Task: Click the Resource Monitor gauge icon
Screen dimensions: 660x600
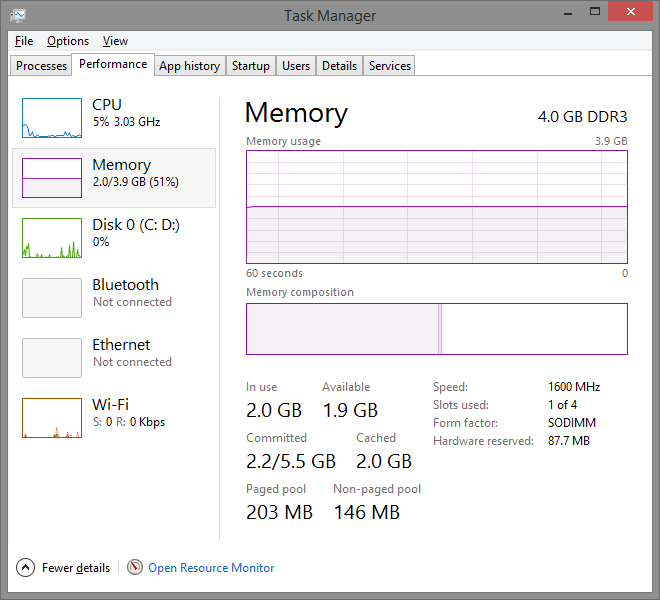Action: coord(135,567)
